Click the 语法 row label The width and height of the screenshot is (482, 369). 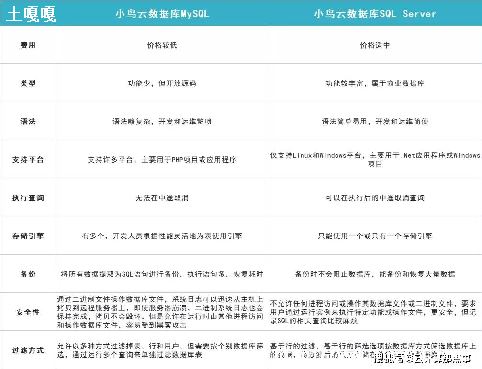pyautogui.click(x=28, y=121)
